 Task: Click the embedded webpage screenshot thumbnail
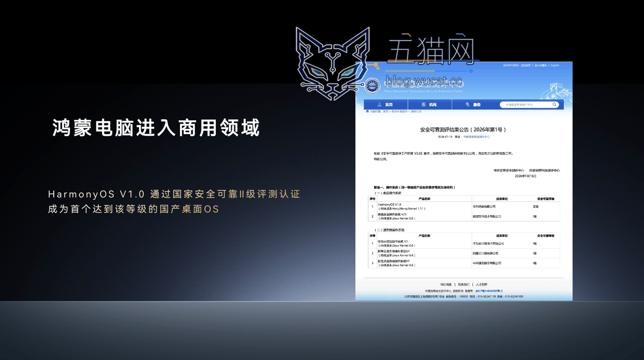click(464, 181)
